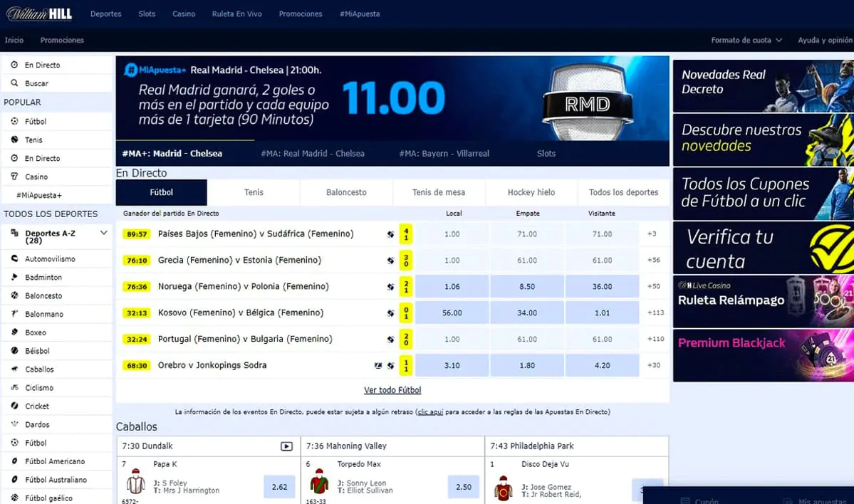The height and width of the screenshot is (504, 854).
Task: Collapse the Deportes A-Z chevron
Action: pyautogui.click(x=103, y=233)
